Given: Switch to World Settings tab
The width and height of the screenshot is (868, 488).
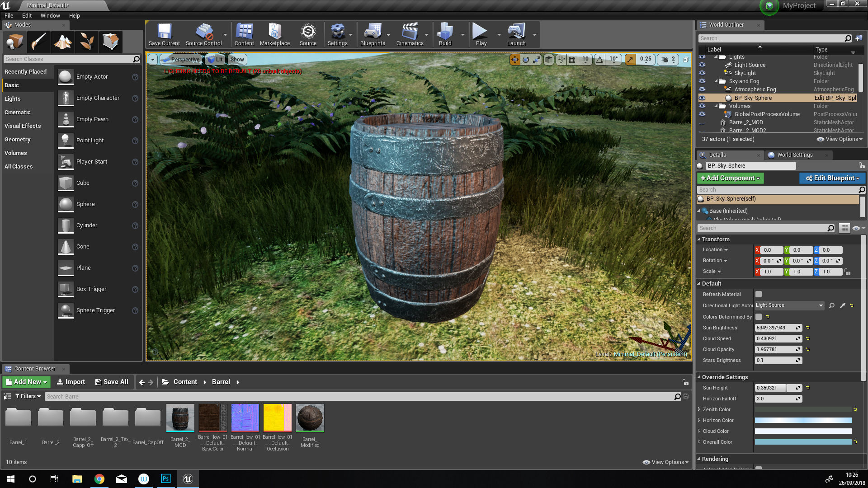Looking at the screenshot, I should [795, 155].
